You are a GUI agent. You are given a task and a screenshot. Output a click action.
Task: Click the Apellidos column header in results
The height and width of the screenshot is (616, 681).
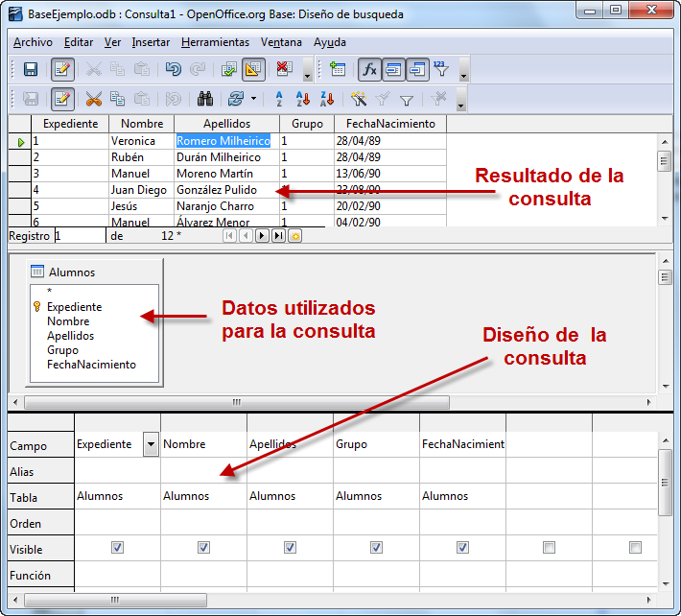226,124
